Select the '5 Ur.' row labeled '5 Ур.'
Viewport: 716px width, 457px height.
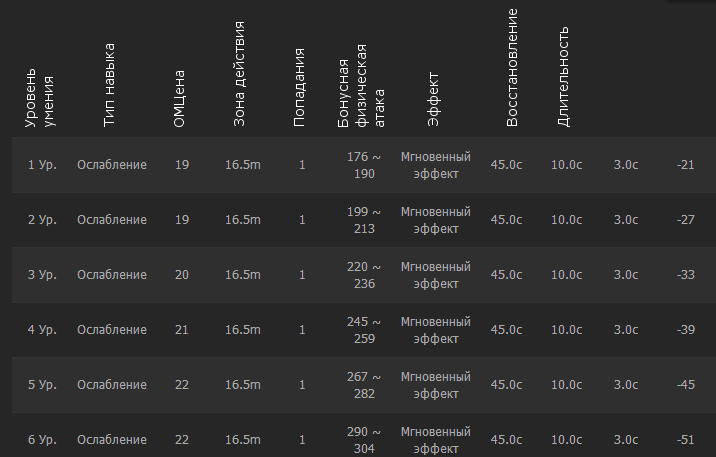41,385
